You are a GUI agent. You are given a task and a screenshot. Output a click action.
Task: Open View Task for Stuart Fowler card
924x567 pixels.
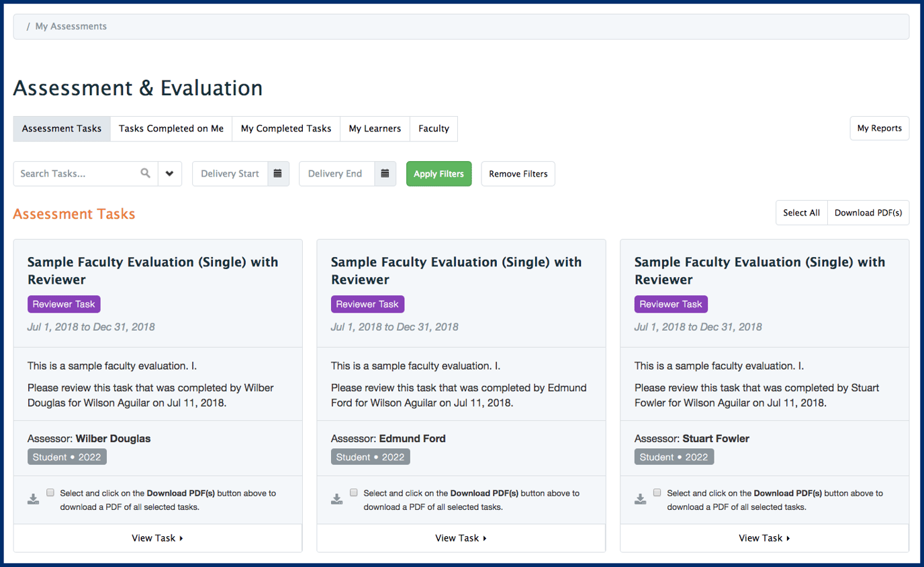[x=764, y=538]
